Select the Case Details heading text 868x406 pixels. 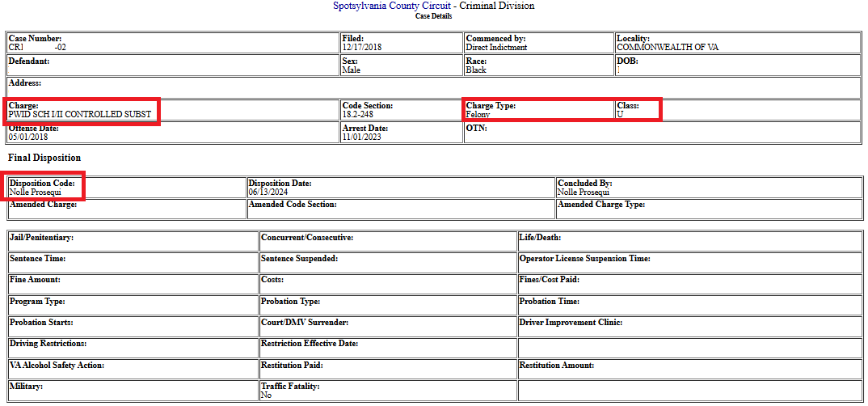(x=433, y=16)
